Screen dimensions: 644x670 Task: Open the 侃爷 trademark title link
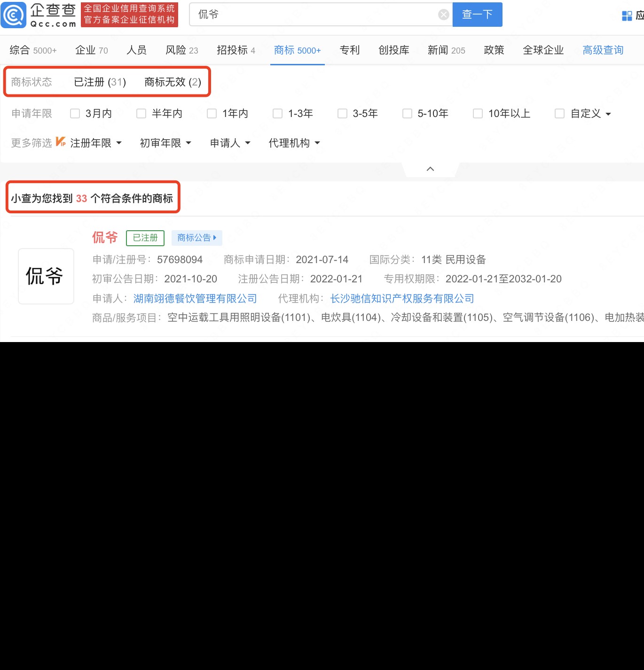[x=105, y=237]
